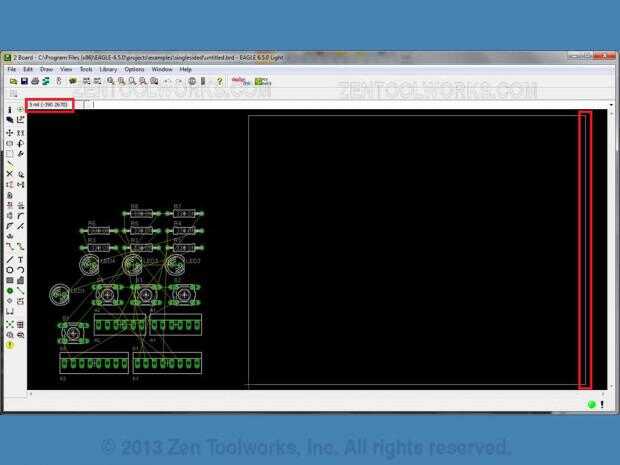The width and height of the screenshot is (620, 465).
Task: Click the yellow Errors icon
Action: click(x=10, y=345)
